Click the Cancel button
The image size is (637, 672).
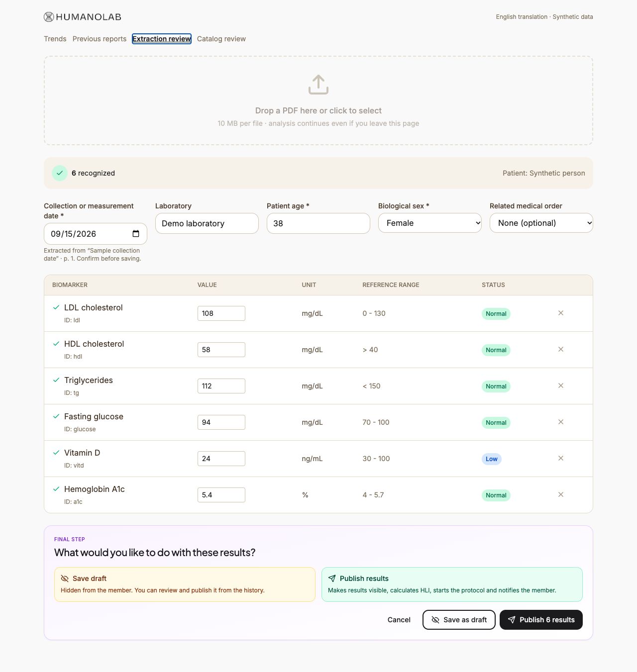[399, 620]
